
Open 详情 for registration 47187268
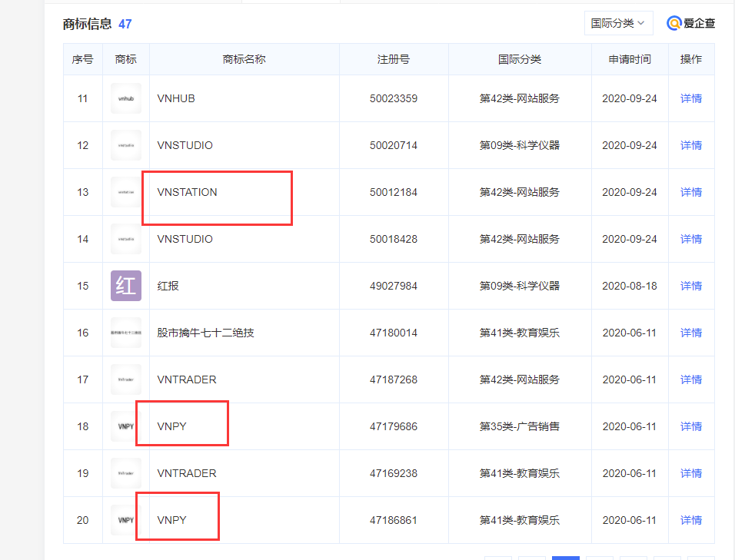[691, 379]
